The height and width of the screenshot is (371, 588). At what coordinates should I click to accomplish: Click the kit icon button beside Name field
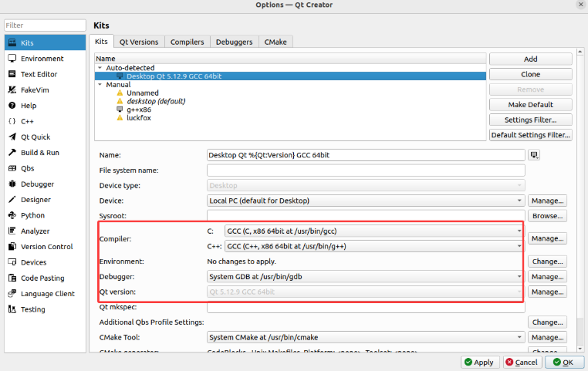point(534,155)
